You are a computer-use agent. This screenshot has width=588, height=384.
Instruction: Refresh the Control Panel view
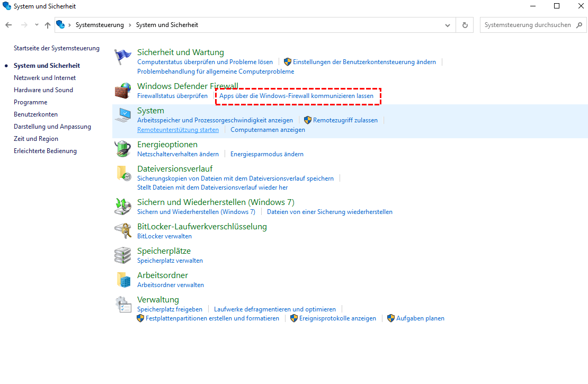pyautogui.click(x=465, y=25)
